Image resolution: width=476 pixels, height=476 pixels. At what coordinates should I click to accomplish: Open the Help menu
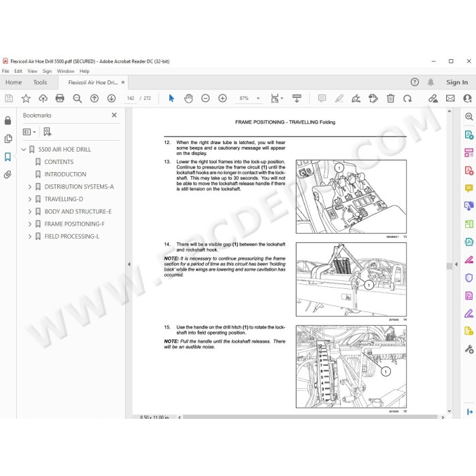coord(84,71)
